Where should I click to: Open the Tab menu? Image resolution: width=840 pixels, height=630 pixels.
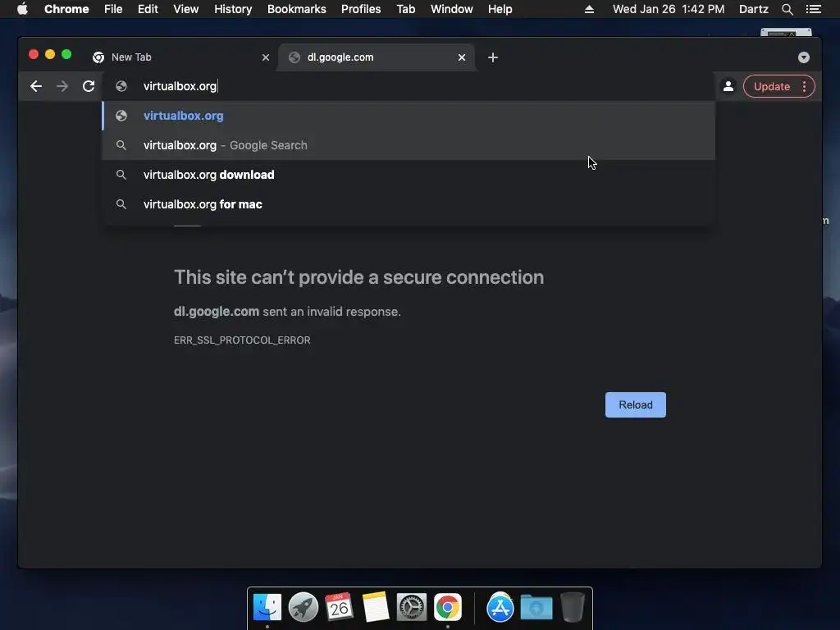tap(406, 9)
